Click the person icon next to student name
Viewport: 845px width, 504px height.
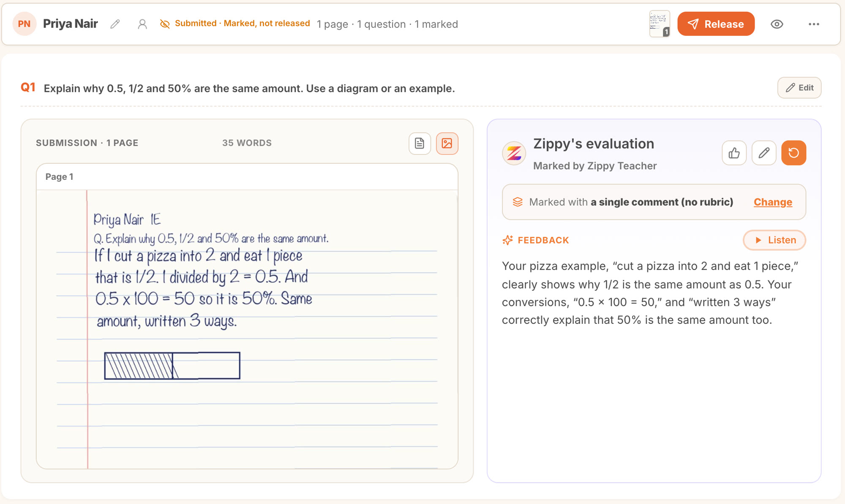(x=142, y=24)
